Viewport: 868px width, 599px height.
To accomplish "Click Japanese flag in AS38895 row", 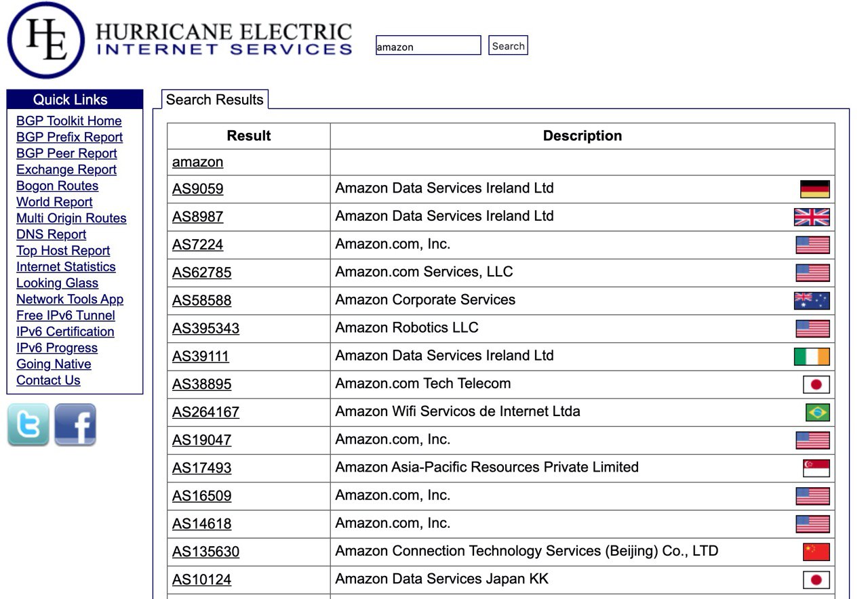I will 816,384.
